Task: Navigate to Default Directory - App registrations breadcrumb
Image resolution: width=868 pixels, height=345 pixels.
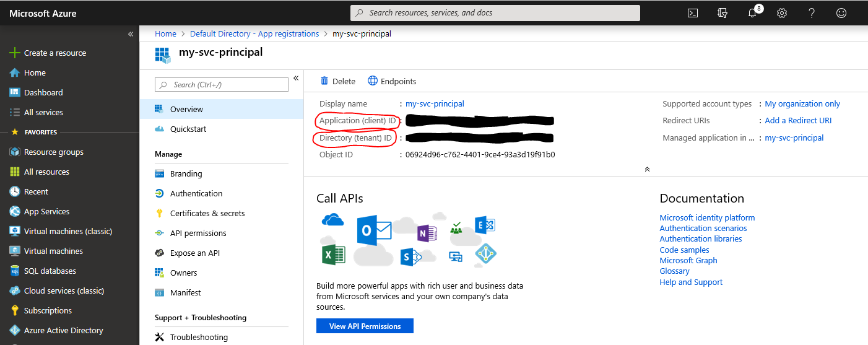Action: click(254, 34)
